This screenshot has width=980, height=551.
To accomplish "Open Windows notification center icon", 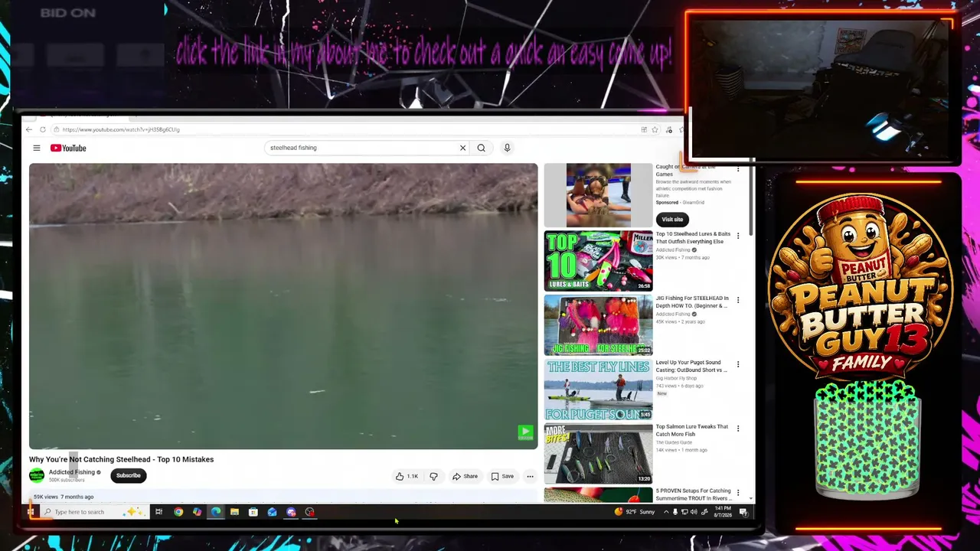I will (743, 512).
